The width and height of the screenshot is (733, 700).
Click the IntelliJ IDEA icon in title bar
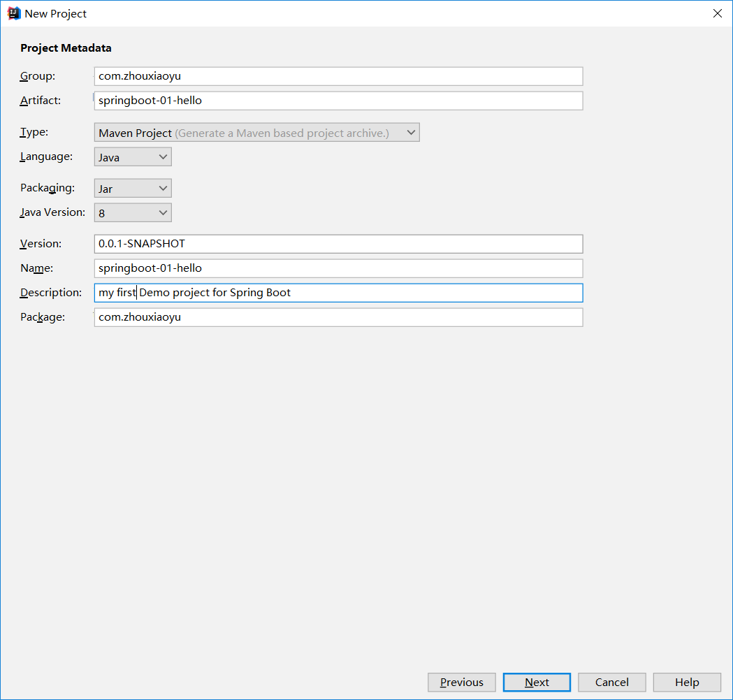click(14, 13)
